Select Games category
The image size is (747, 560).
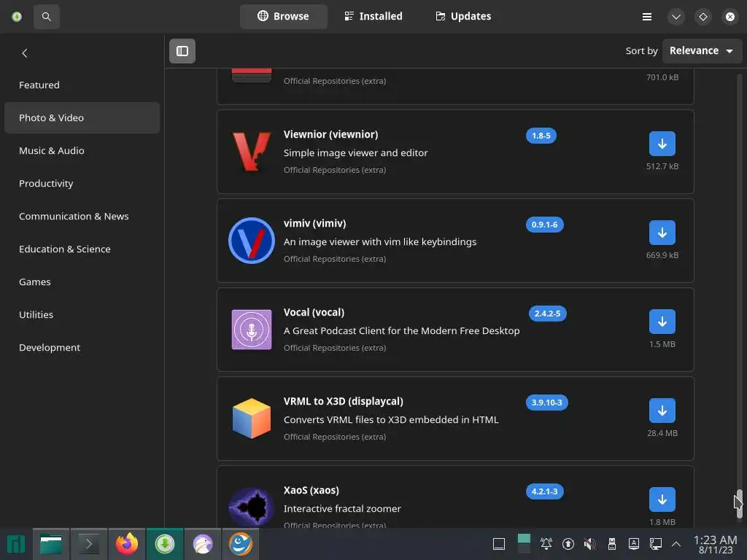point(82,282)
